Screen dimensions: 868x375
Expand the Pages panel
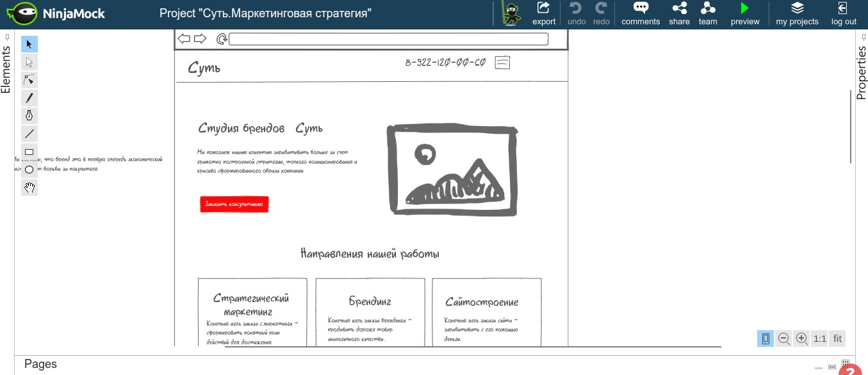[x=40, y=364]
